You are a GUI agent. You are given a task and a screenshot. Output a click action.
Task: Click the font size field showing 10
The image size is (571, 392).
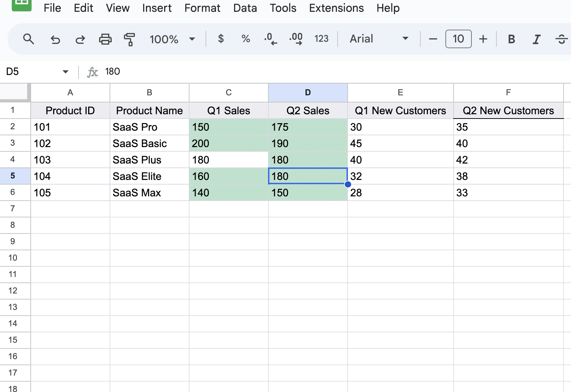pyautogui.click(x=458, y=39)
